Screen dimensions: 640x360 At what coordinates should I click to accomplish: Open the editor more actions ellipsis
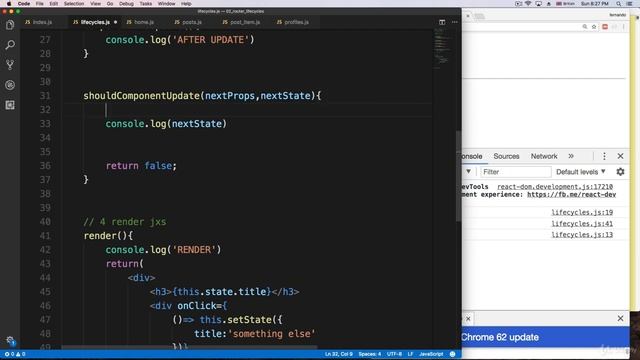pos(455,22)
